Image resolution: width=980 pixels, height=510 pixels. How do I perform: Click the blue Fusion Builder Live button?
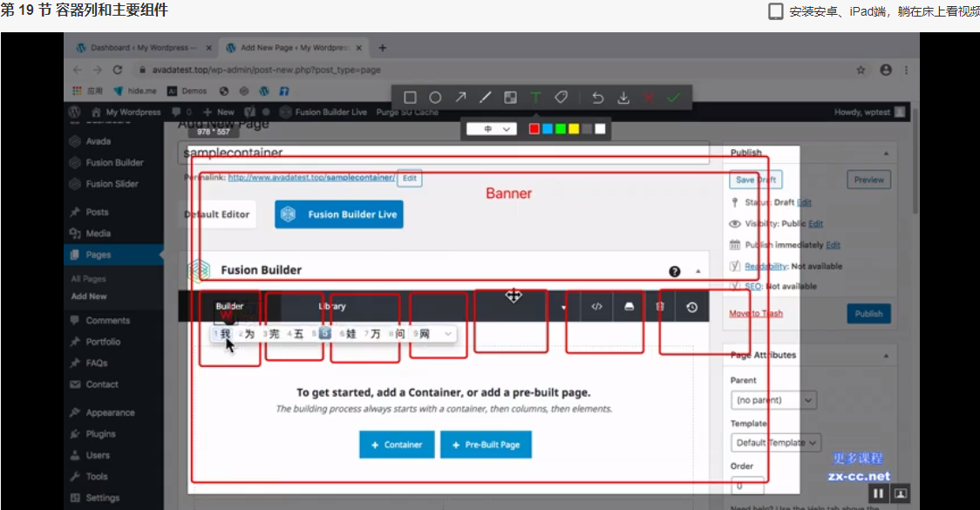click(x=339, y=214)
